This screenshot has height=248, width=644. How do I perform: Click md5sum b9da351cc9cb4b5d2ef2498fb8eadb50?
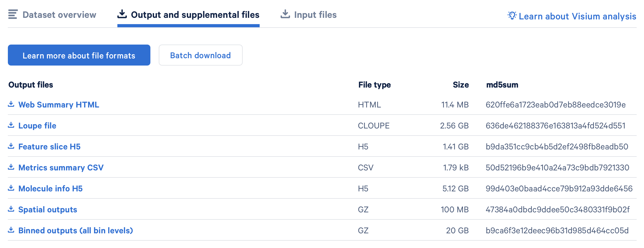point(557,147)
